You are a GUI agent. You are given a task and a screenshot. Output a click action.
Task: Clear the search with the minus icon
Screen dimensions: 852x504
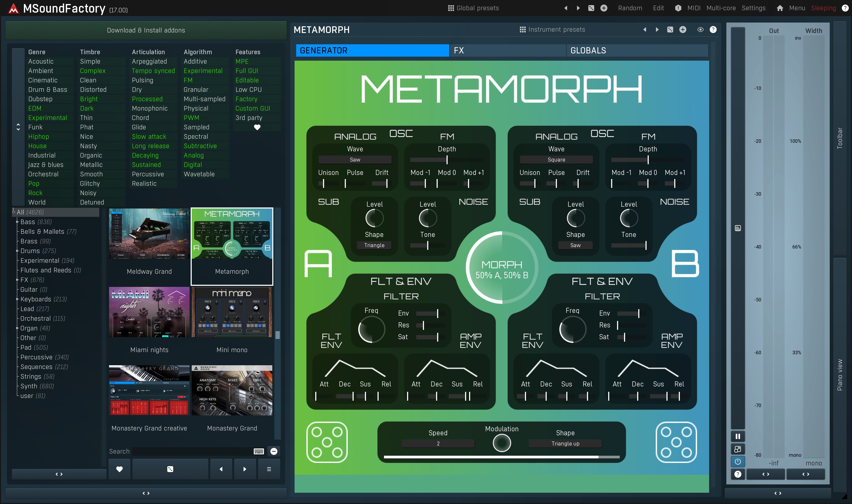point(274,451)
